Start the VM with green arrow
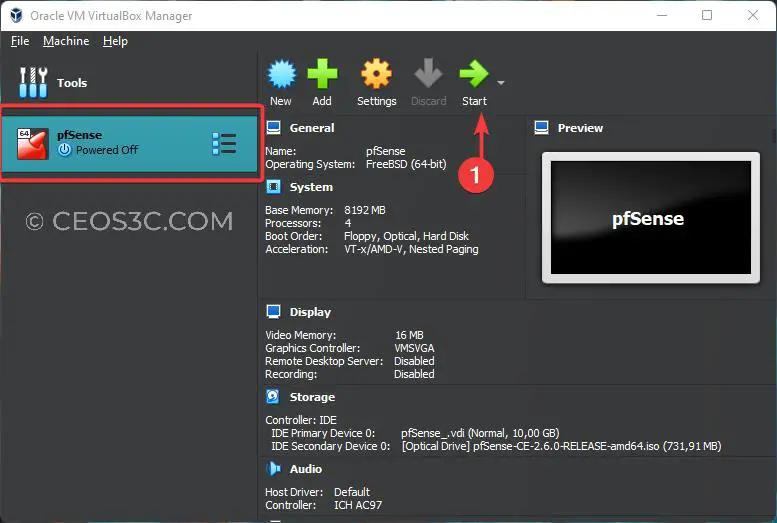 (x=474, y=73)
